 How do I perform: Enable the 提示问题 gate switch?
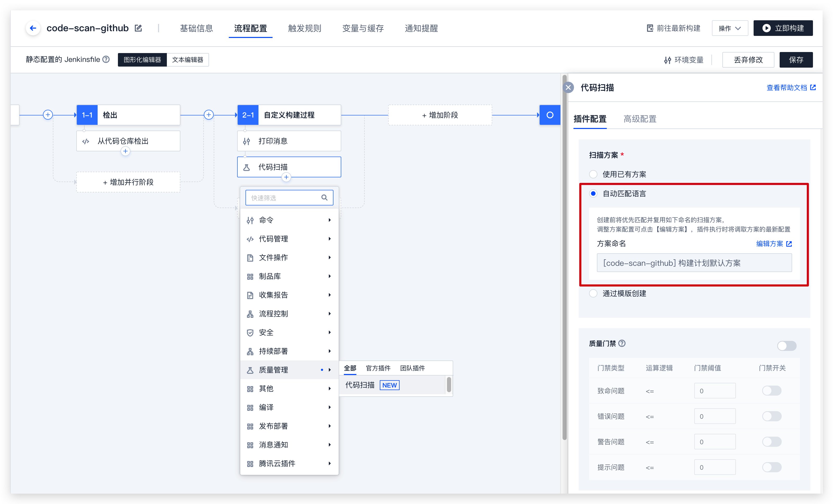(x=772, y=467)
